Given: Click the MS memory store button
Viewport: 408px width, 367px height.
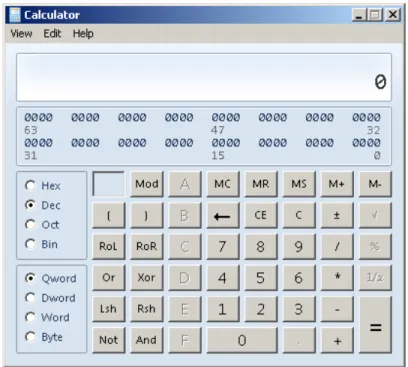Looking at the screenshot, I should (x=299, y=184).
